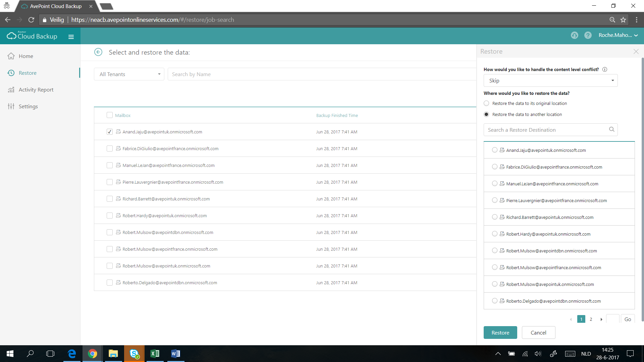Image resolution: width=644 pixels, height=362 pixels.
Task: Open Word from the taskbar
Action: pos(175,354)
